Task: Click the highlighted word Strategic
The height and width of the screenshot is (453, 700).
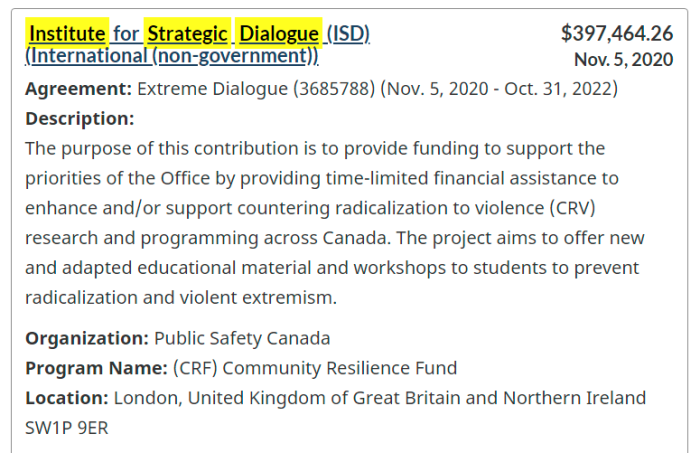Action: (x=187, y=34)
